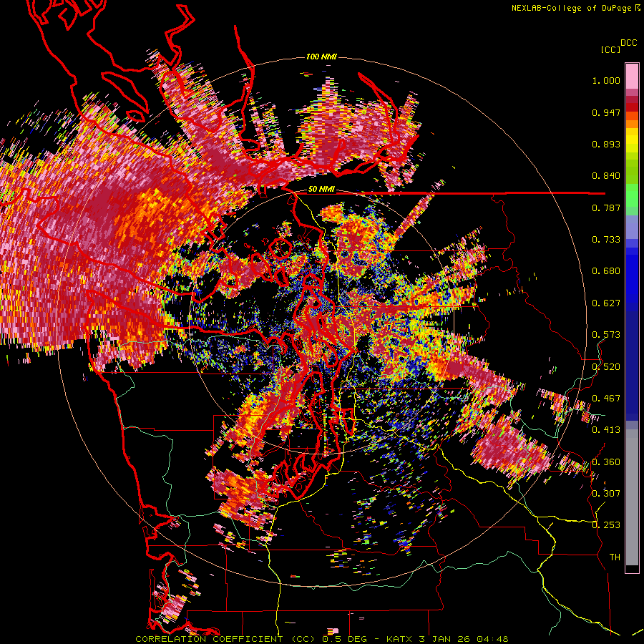Click the NEXLAB-College of DuPage label
Screen dimensions: 644x644
pyautogui.click(x=571, y=8)
